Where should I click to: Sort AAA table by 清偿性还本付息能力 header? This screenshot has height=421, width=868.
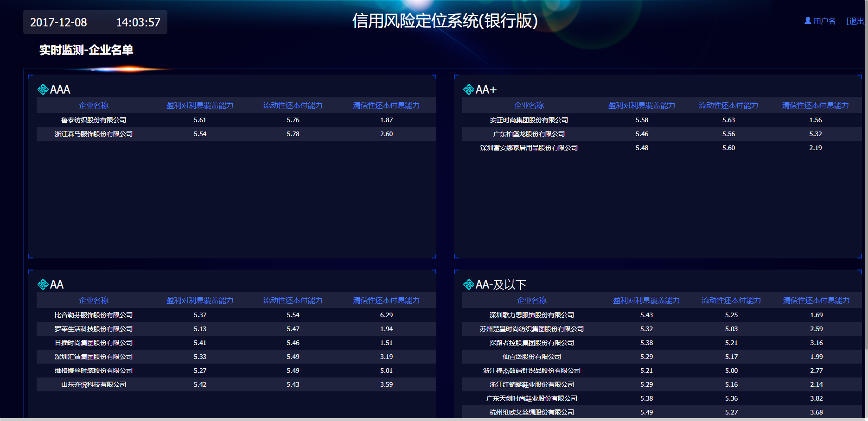pyautogui.click(x=386, y=106)
